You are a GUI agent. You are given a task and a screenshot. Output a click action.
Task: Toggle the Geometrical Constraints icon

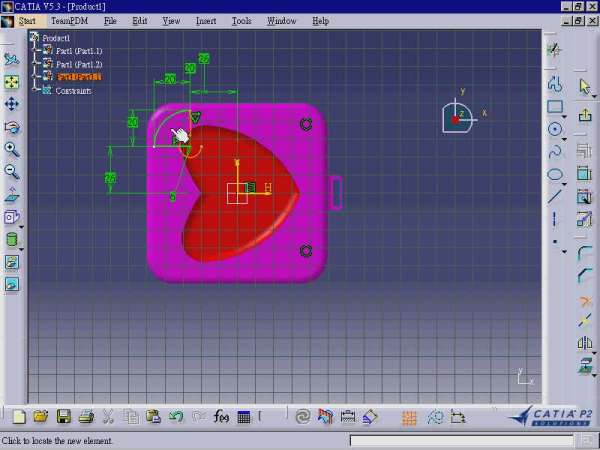458,417
